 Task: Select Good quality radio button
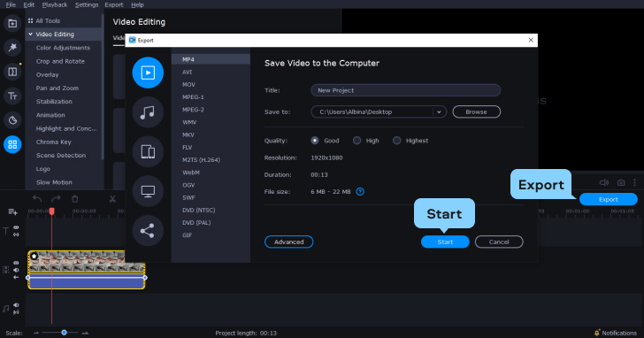click(x=315, y=141)
